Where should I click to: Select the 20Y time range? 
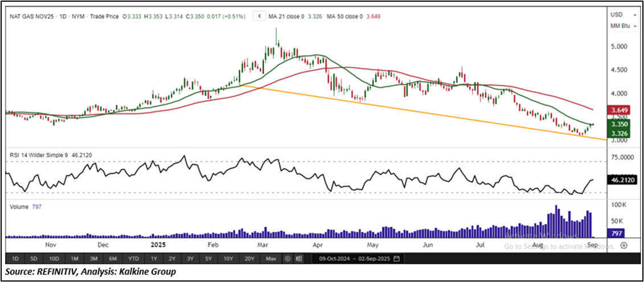click(x=249, y=259)
